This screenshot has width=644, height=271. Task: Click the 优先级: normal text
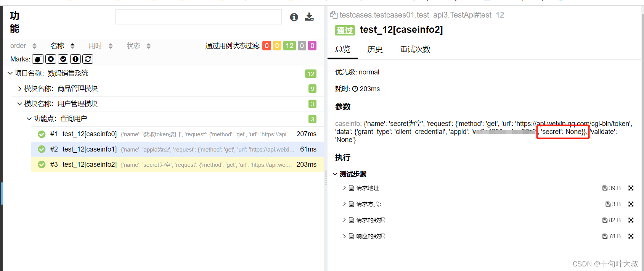(357, 72)
